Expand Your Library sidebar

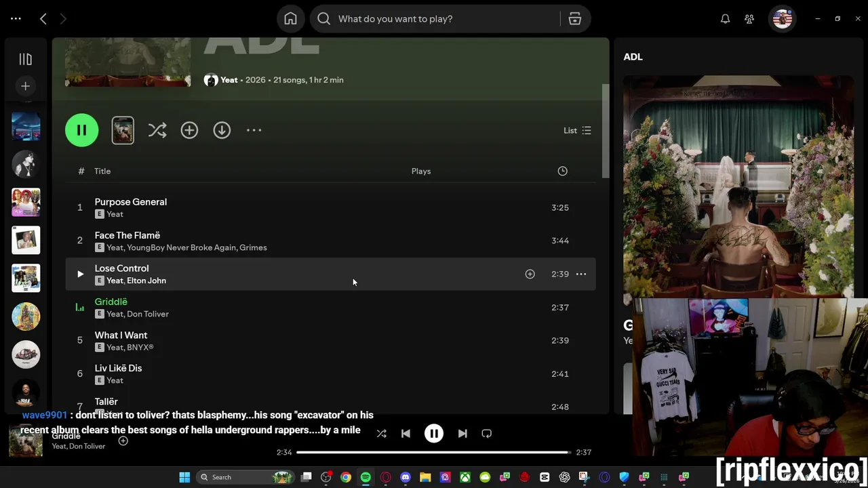coord(26,60)
